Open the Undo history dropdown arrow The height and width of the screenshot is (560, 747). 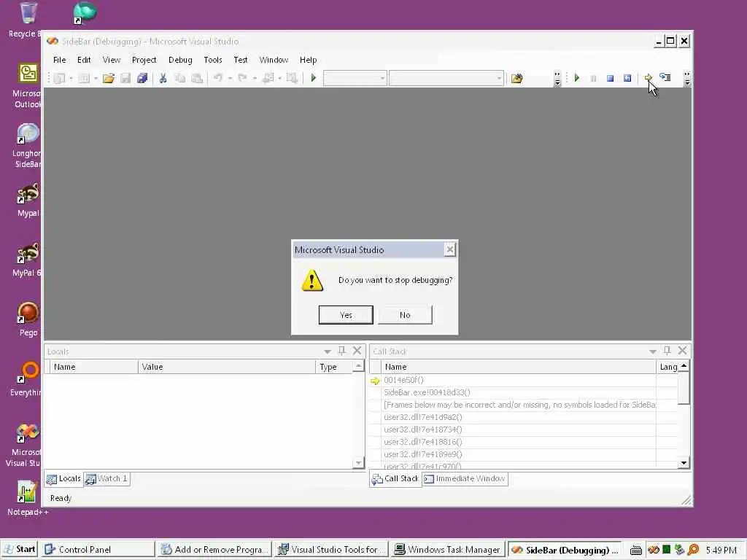tap(230, 78)
